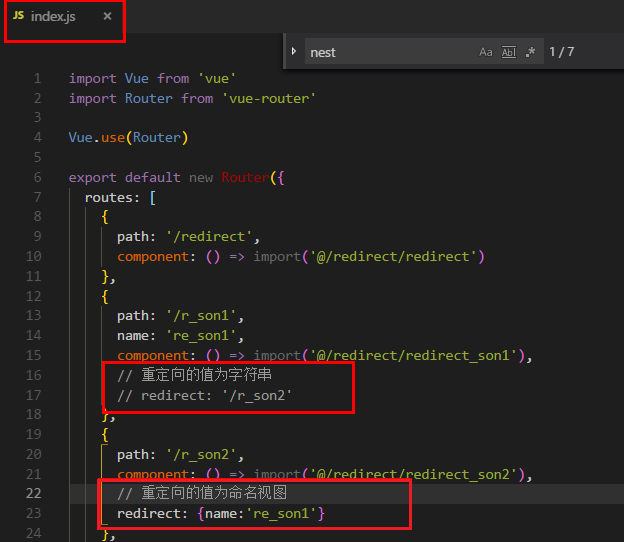This screenshot has height=542, width=624.
Task: Click the opening brace on line 19
Action: 105,435
